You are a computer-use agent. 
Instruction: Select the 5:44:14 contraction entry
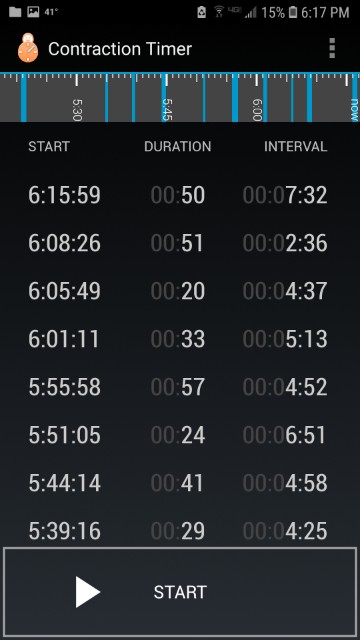pyautogui.click(x=180, y=483)
